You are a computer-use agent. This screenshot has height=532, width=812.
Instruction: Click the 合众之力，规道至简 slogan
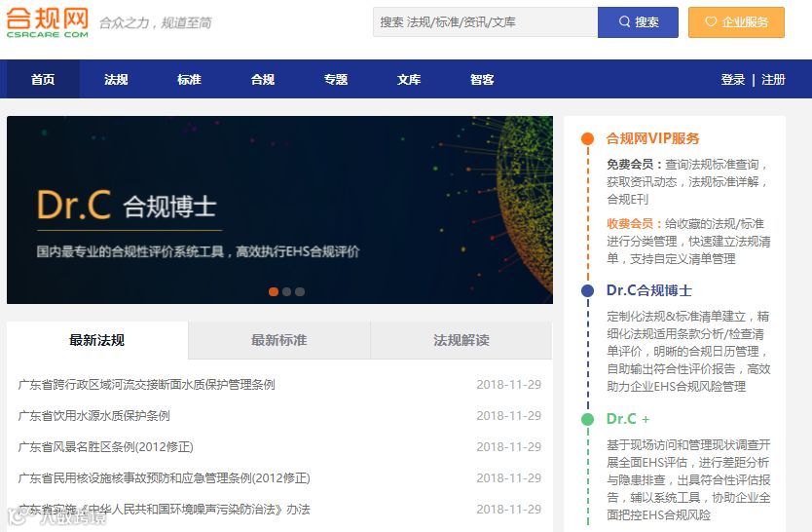tap(156, 22)
